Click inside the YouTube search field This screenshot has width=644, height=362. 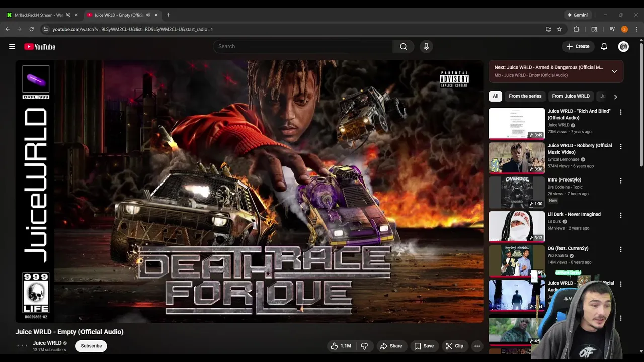point(303,46)
